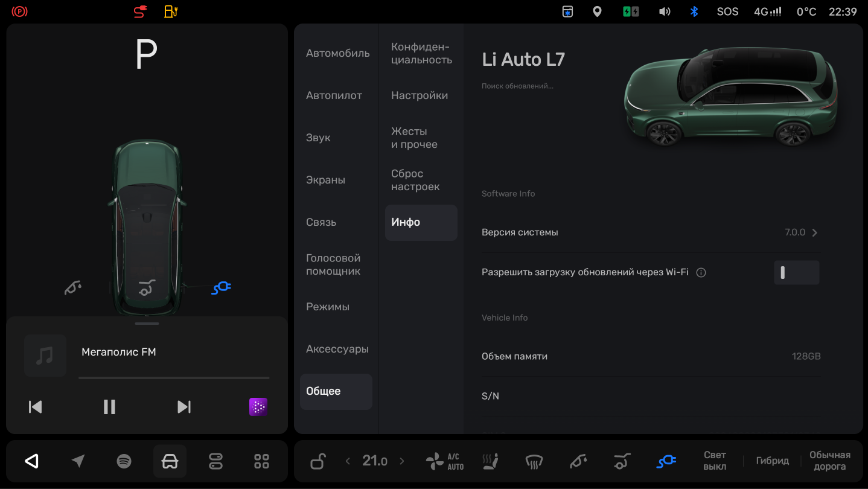Decrease temperature with left arrow

click(348, 462)
